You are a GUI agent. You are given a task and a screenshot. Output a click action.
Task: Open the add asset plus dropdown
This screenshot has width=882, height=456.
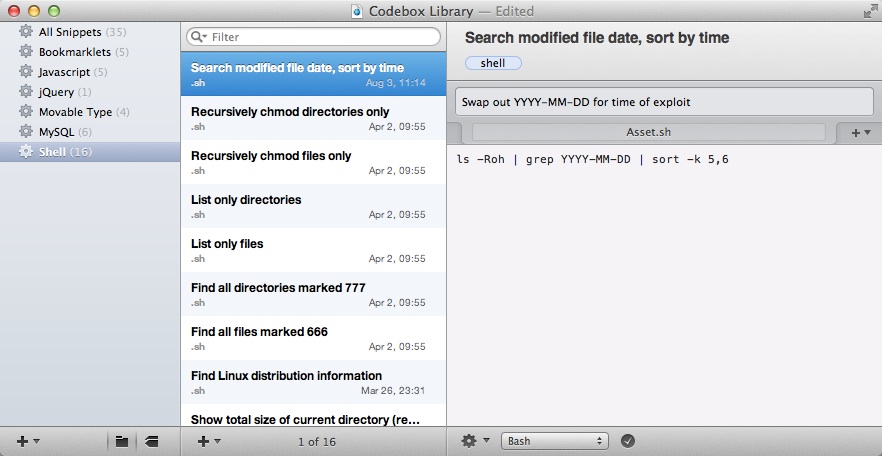click(861, 133)
